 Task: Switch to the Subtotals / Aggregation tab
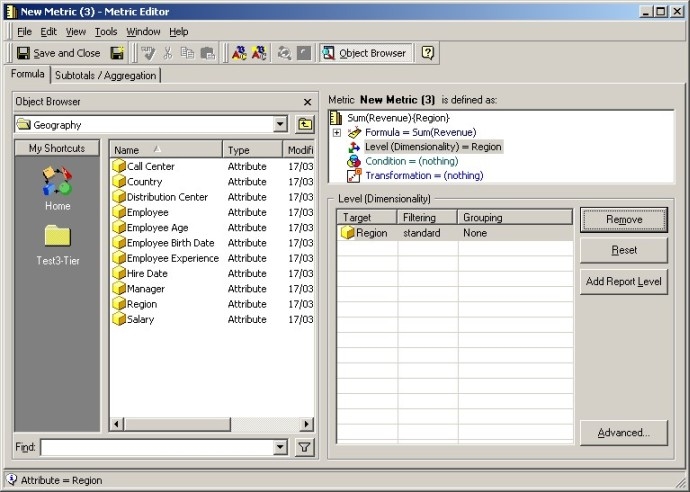pyautogui.click(x=105, y=75)
